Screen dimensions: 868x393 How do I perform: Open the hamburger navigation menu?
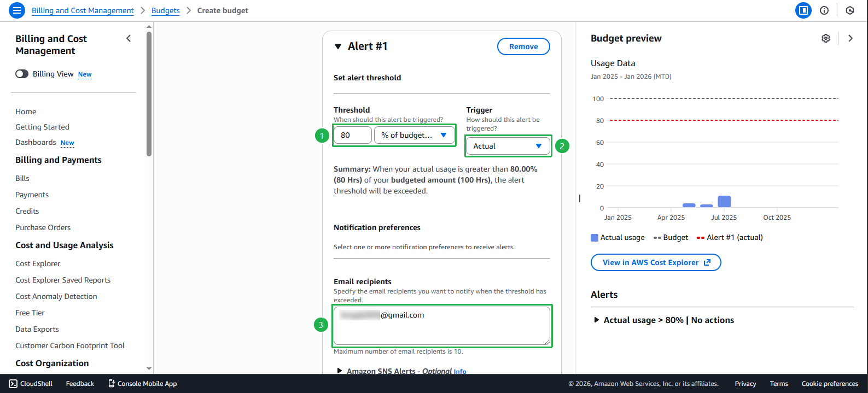pyautogui.click(x=17, y=10)
